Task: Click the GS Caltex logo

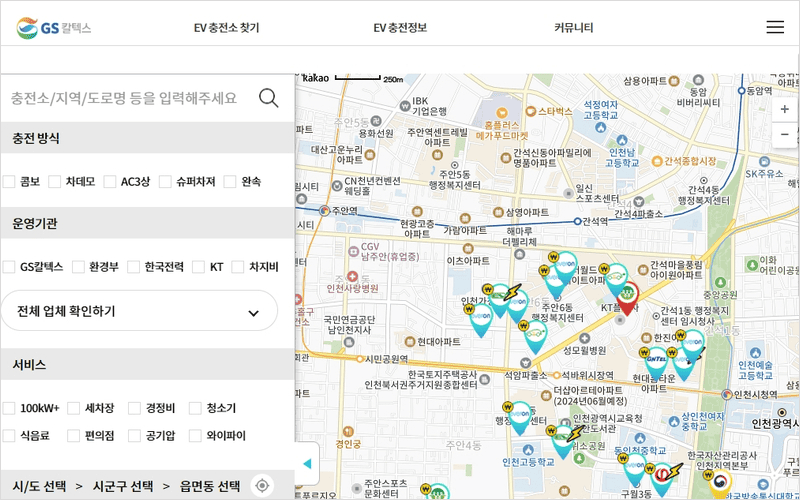Action: (x=54, y=28)
